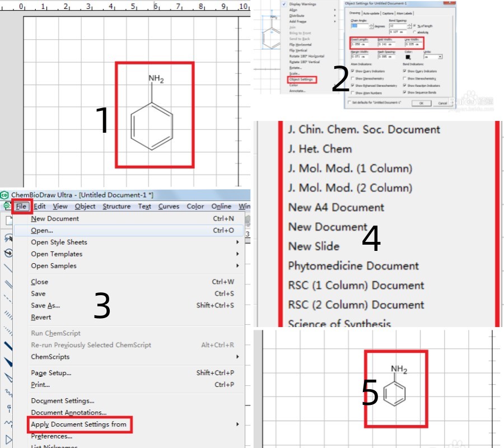This screenshot has width=504, height=448.
Task: Open the Edit menu
Action: tap(40, 206)
